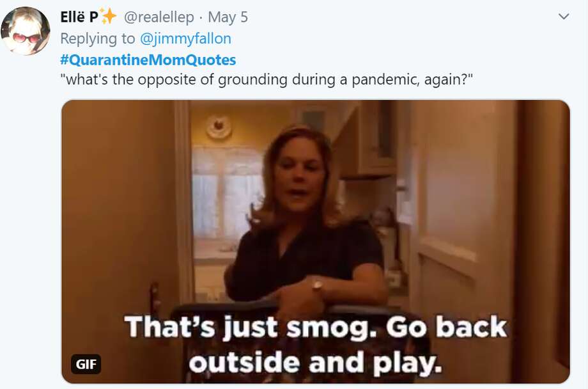
Task: Click the middle dot before May 5
Action: click(201, 17)
